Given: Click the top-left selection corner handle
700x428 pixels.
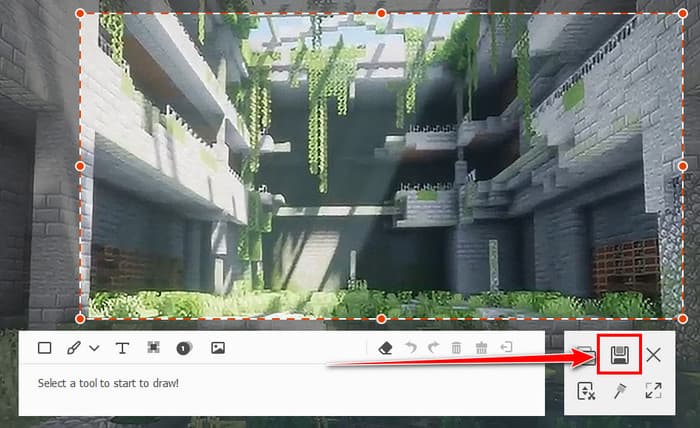Looking at the screenshot, I should tap(80, 13).
